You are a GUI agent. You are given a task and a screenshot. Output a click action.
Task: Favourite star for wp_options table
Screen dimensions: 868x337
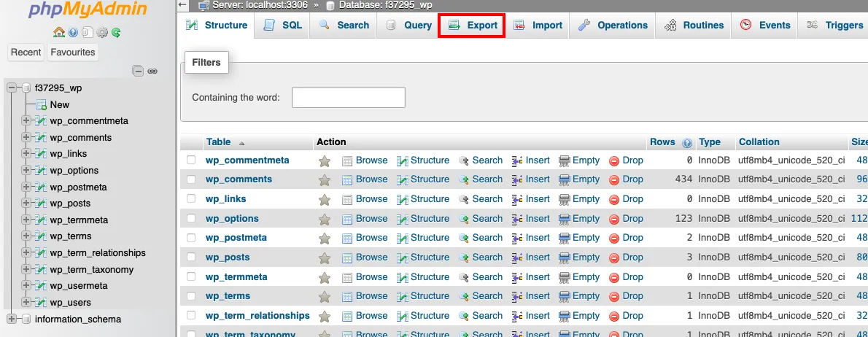pos(325,219)
